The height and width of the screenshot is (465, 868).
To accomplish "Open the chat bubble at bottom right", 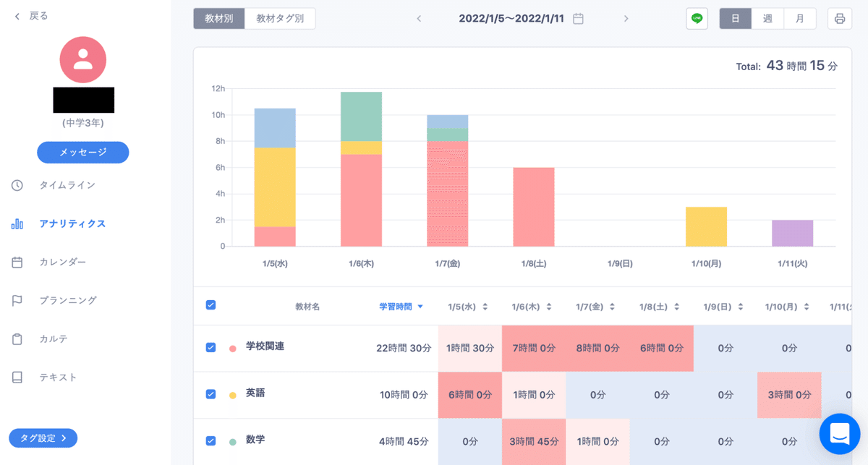I will pyautogui.click(x=839, y=434).
